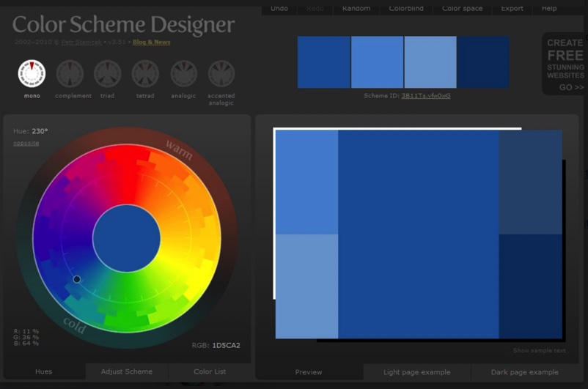This screenshot has width=588, height=389.
Task: Switch to the Hues tab
Action: coord(43,371)
